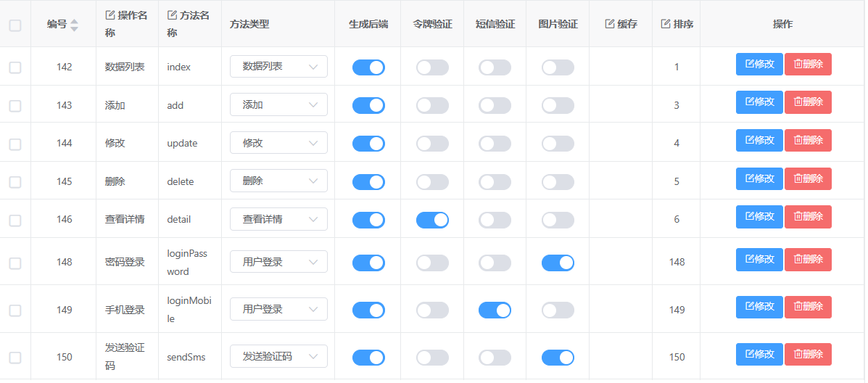Disable 生成后端 switch for row 142
This screenshot has width=868, height=383.
(368, 67)
